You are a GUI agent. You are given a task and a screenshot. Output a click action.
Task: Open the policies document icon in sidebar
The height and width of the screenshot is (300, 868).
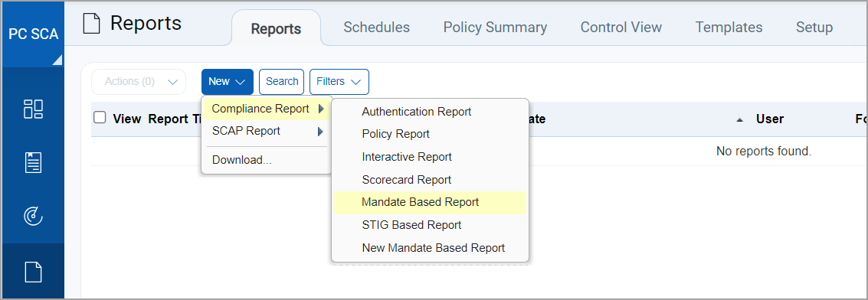[x=33, y=163]
